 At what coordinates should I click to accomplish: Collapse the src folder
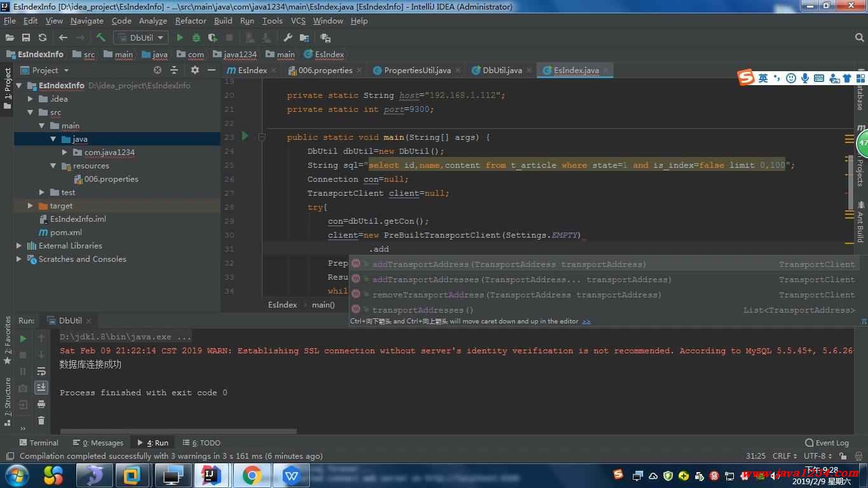[x=31, y=112]
